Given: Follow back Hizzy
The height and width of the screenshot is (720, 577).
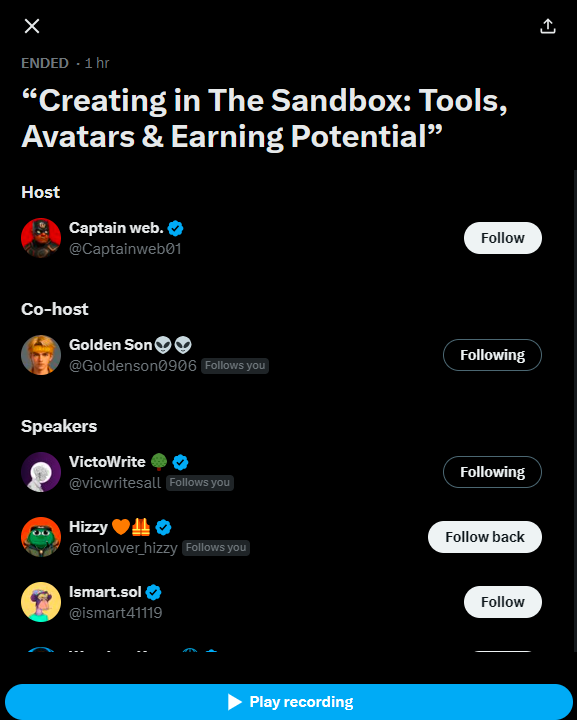Looking at the screenshot, I should (485, 537).
